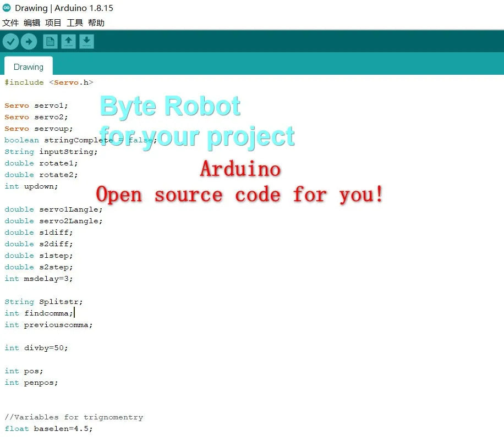Open the 文件 (File) menu
This screenshot has height=437, width=504.
(x=10, y=23)
